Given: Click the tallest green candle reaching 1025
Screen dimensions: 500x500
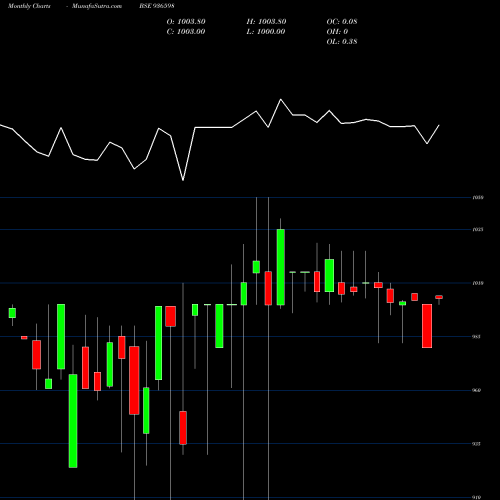Looking at the screenshot, I should 281,267.
